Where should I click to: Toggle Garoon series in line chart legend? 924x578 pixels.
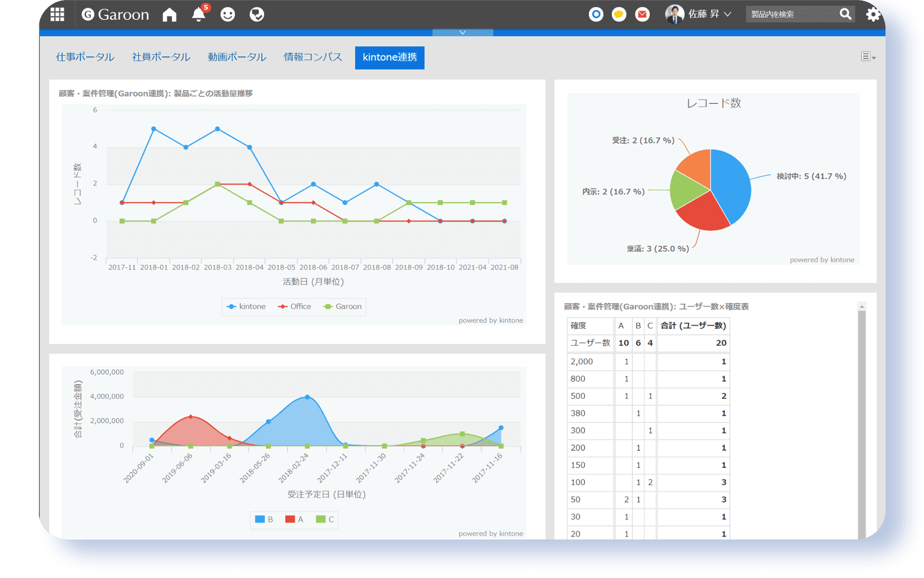(x=343, y=307)
